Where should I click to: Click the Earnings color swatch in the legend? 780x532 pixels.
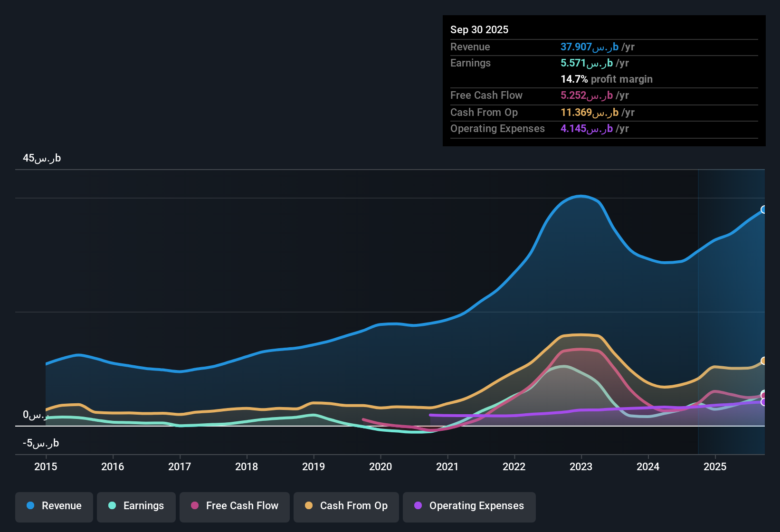coord(113,506)
